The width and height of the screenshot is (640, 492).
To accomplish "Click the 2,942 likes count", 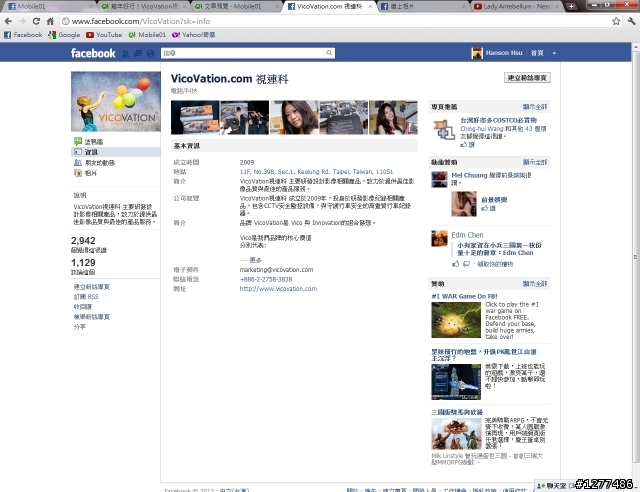I will coord(83,240).
